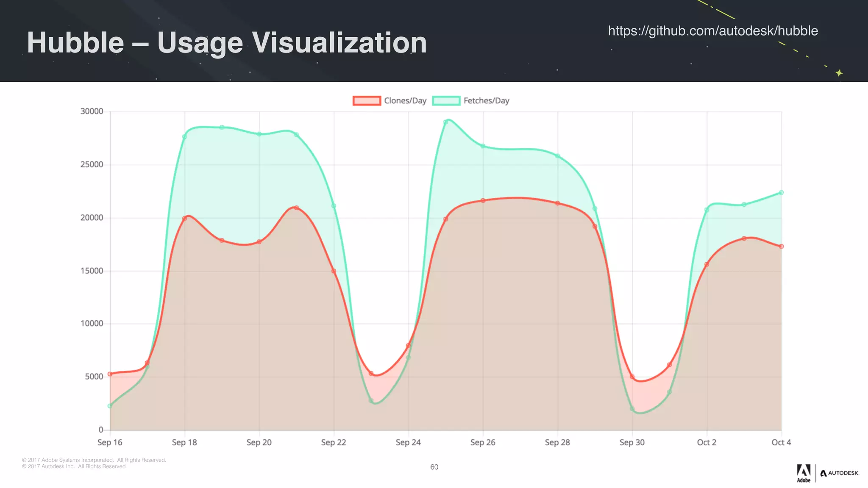Toggle the Fetches/Day legend series
This screenshot has height=488, width=868.
click(x=486, y=101)
